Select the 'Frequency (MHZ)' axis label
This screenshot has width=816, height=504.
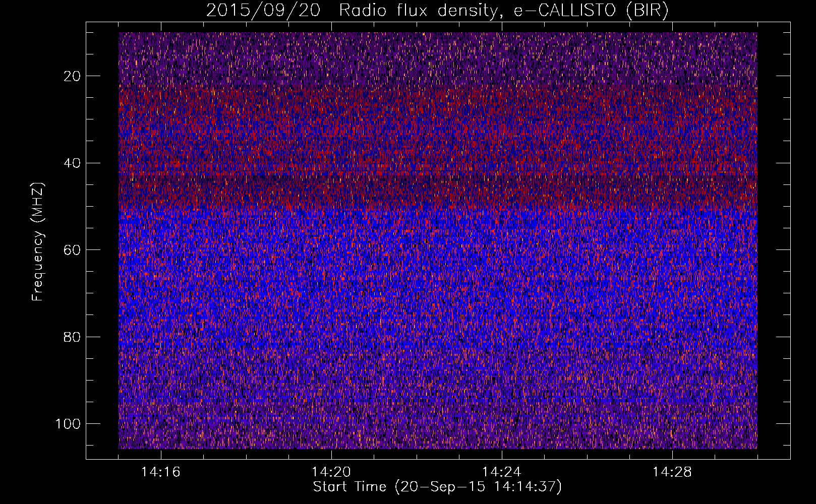[38, 241]
